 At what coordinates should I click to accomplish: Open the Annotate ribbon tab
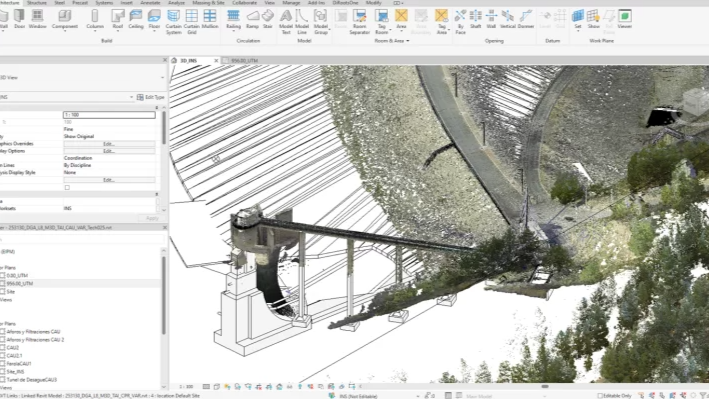click(x=150, y=3)
